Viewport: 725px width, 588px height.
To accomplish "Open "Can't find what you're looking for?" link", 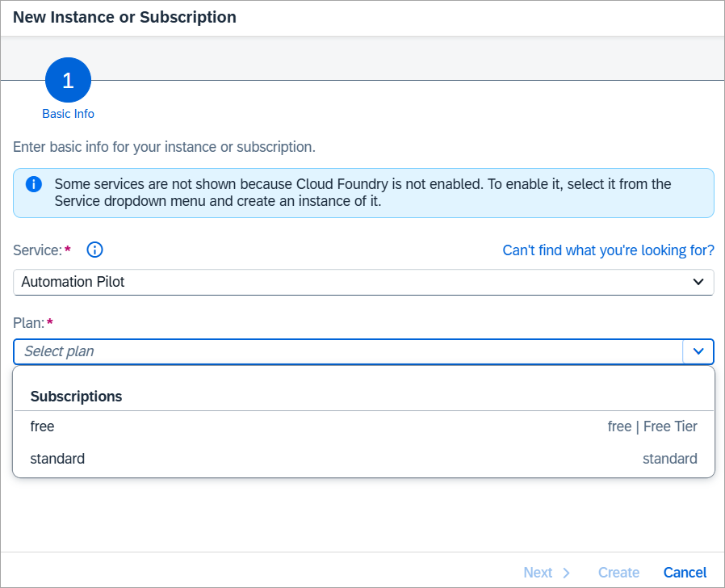I will [608, 250].
